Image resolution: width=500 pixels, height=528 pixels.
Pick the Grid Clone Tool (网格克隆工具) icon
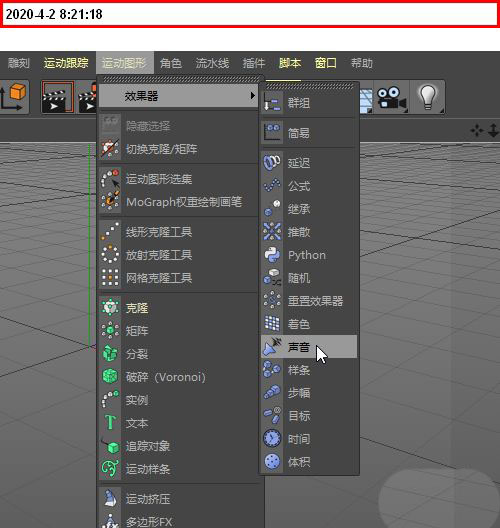click(110, 278)
